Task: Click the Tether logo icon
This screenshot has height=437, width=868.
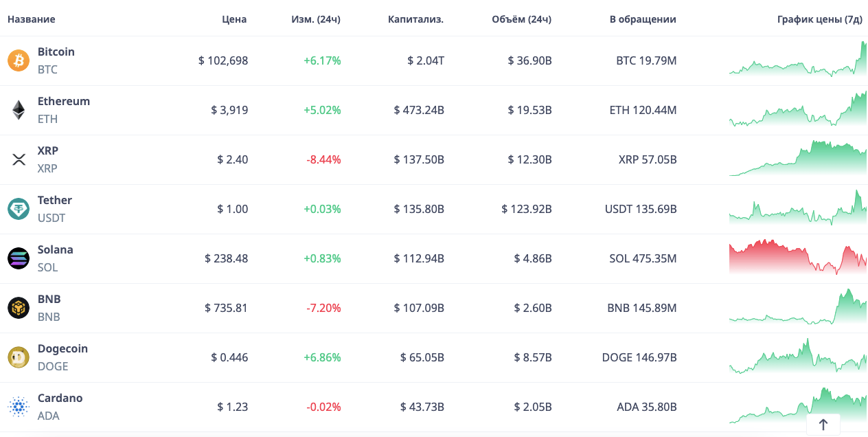Action: 19,209
